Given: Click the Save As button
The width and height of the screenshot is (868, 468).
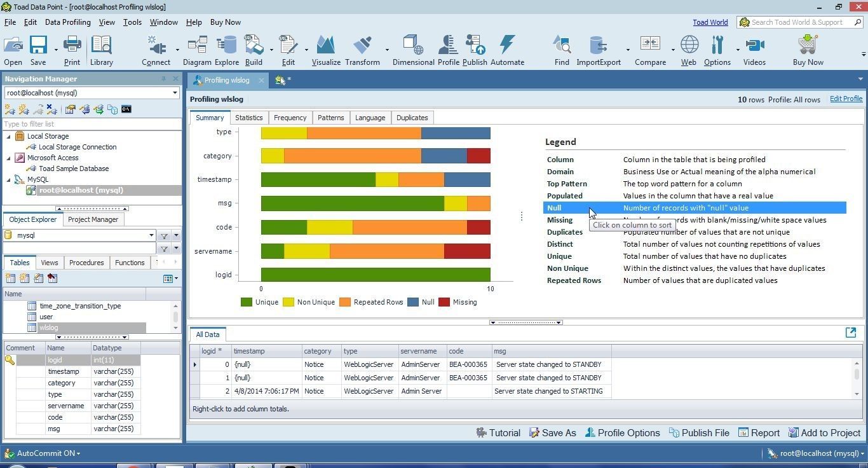Looking at the screenshot, I should tap(552, 433).
